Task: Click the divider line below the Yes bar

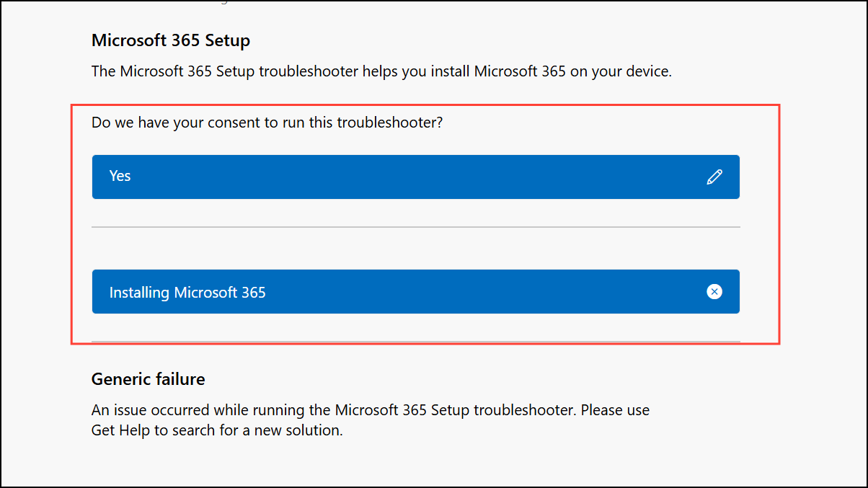Action: (x=415, y=227)
